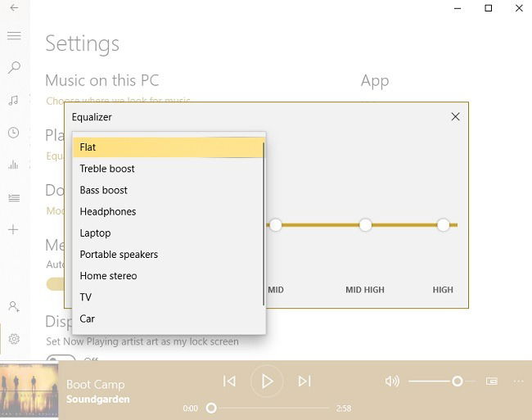Screen dimensions: 532x420
Task: Click the song progress seek handle
Action: [x=211, y=408]
